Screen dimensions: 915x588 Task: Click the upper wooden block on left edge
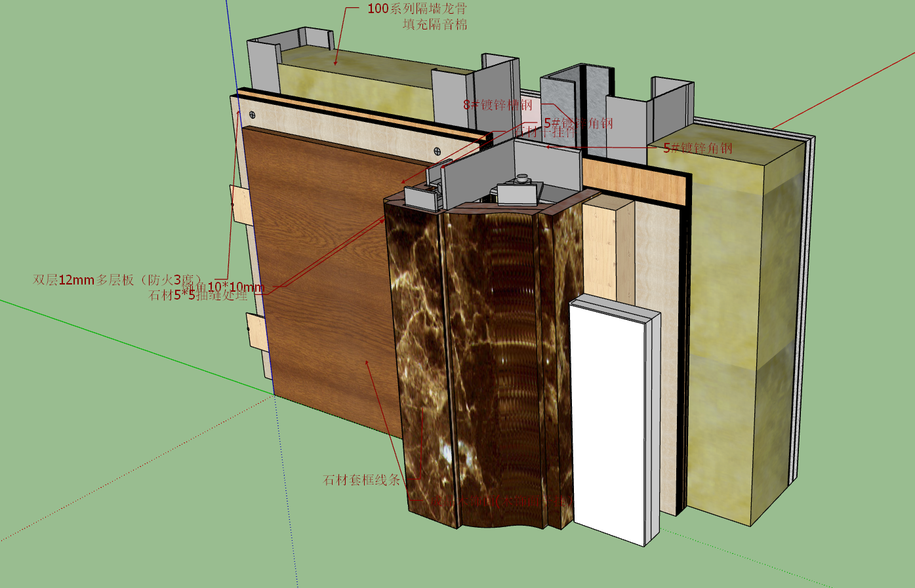(x=240, y=206)
